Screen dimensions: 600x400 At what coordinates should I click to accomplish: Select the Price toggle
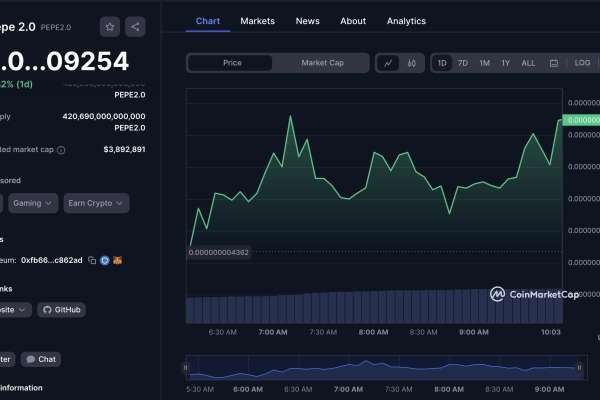[x=230, y=63]
